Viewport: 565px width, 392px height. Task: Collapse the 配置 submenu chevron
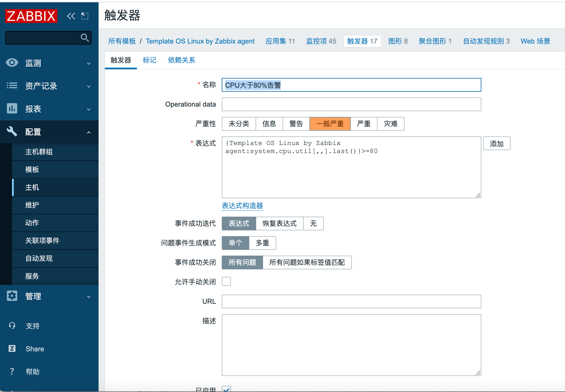88,132
